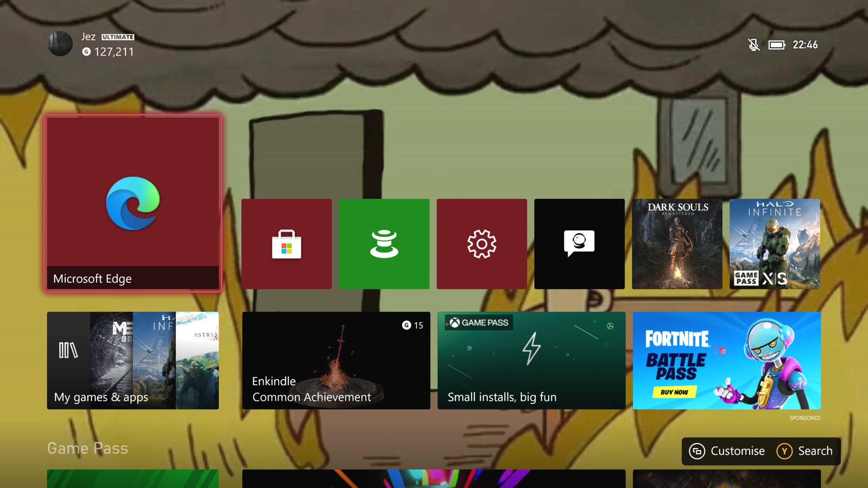
Task: Launch Xbox Game Pass hub
Action: [x=384, y=243]
